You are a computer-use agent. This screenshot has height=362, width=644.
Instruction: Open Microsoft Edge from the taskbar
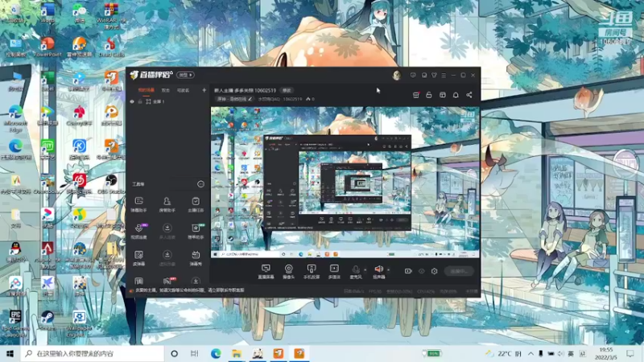coord(216,353)
